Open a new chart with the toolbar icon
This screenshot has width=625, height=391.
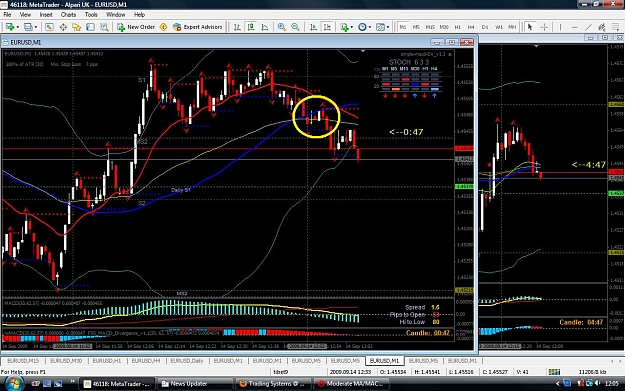click(9, 27)
